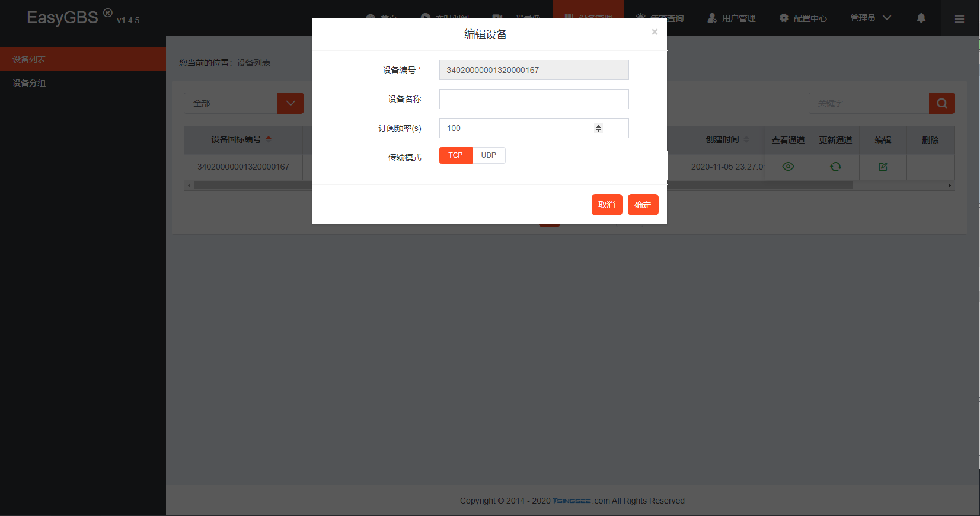Viewport: 980px width, 516px height.
Task: Click device ID 34020000001320000167 table cell
Action: (x=243, y=167)
